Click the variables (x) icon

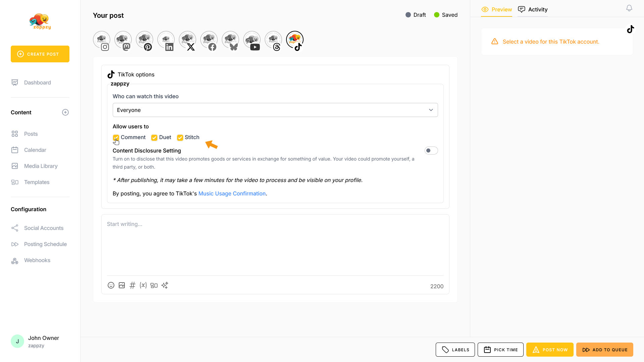143,285
